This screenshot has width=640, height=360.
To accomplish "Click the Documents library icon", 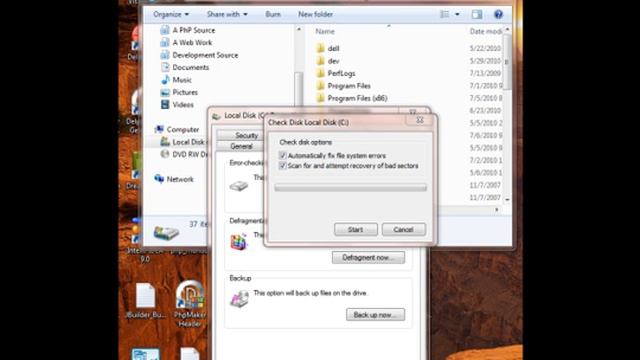I will pos(165,67).
